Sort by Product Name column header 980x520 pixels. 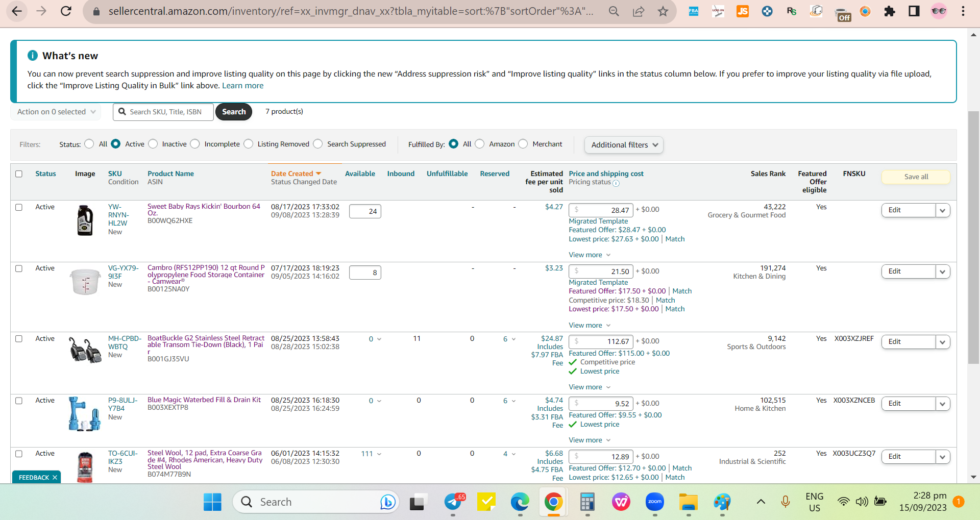[x=170, y=174]
